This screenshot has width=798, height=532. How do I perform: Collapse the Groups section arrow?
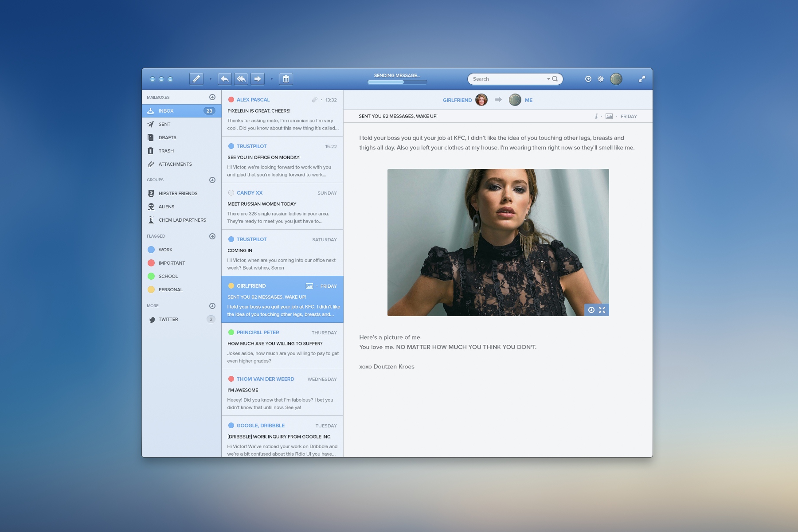pos(212,180)
